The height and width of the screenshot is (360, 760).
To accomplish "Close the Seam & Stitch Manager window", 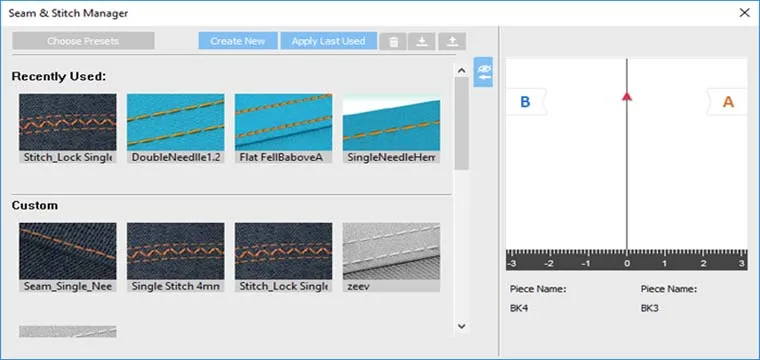I will tap(744, 13).
